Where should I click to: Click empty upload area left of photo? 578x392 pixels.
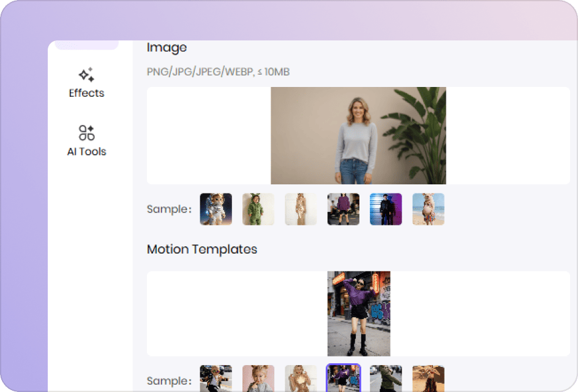coord(208,135)
